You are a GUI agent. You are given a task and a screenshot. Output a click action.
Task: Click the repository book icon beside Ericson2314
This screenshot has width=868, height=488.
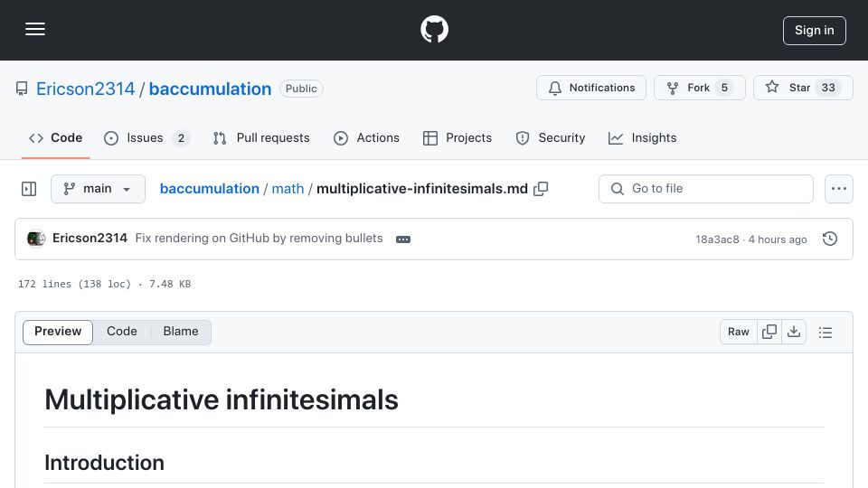22,89
